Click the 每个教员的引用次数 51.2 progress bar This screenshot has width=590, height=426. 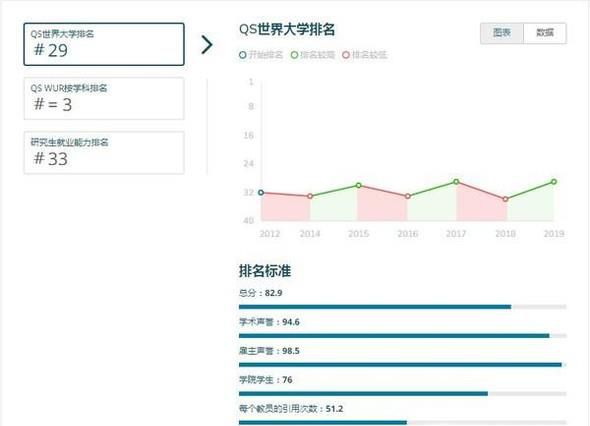403,423
